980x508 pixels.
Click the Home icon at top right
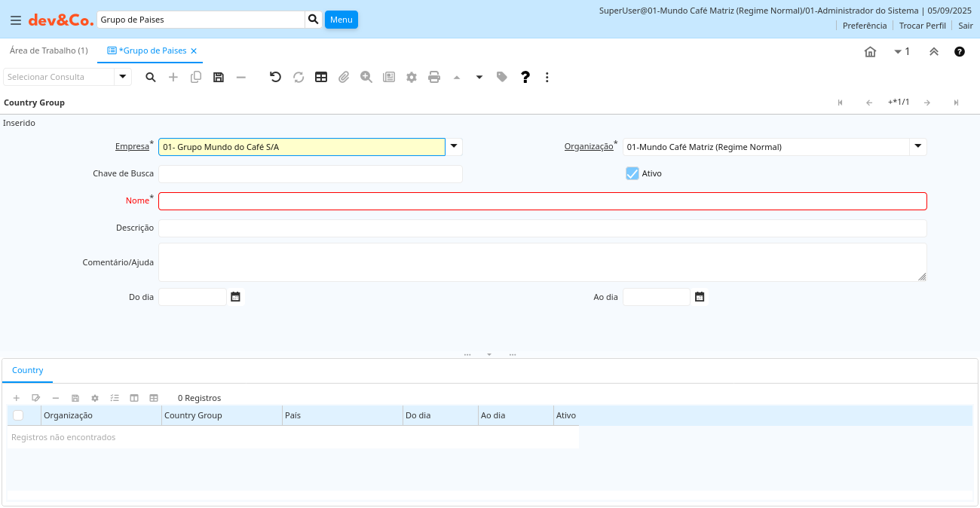click(x=870, y=52)
